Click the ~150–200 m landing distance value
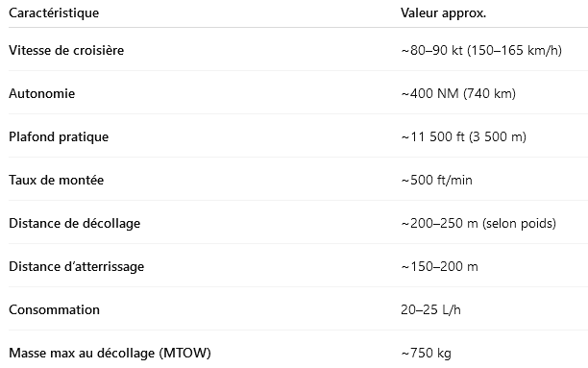The width and height of the screenshot is (588, 368). [439, 267]
